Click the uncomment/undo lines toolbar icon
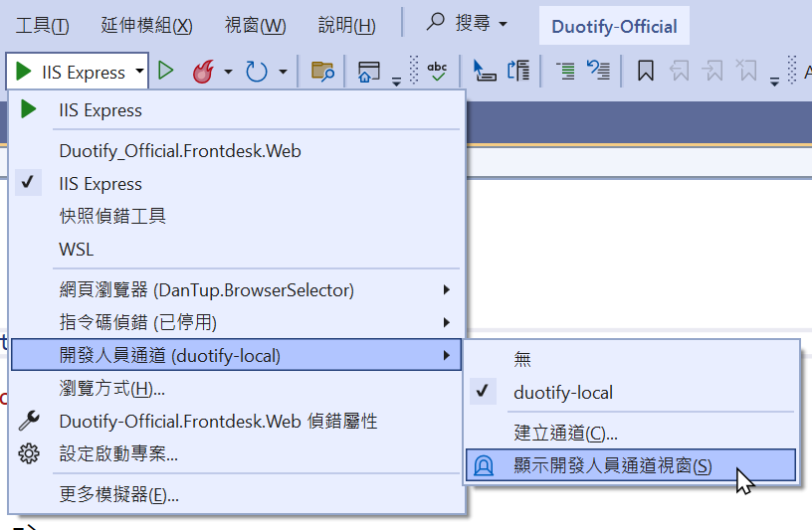This screenshot has height=530, width=812. pyautogui.click(x=598, y=71)
